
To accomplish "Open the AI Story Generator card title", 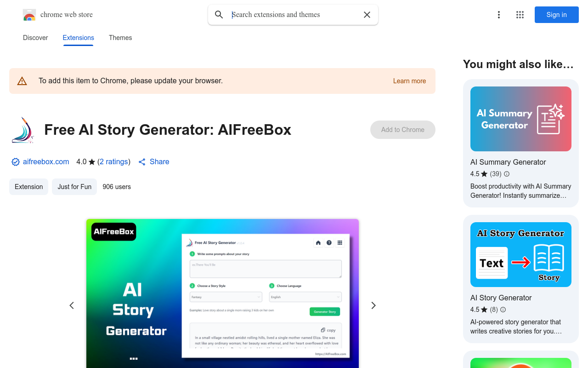I will 501,298.
